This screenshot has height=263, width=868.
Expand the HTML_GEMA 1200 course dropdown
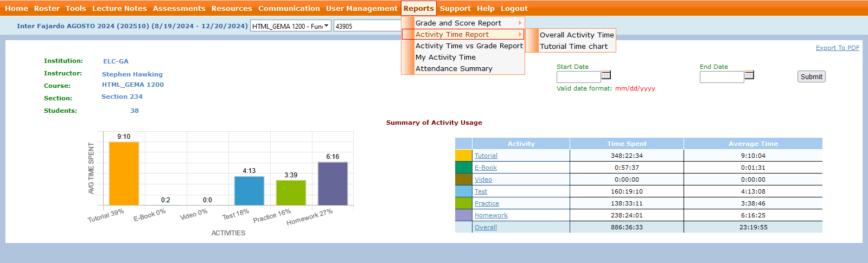tap(290, 26)
